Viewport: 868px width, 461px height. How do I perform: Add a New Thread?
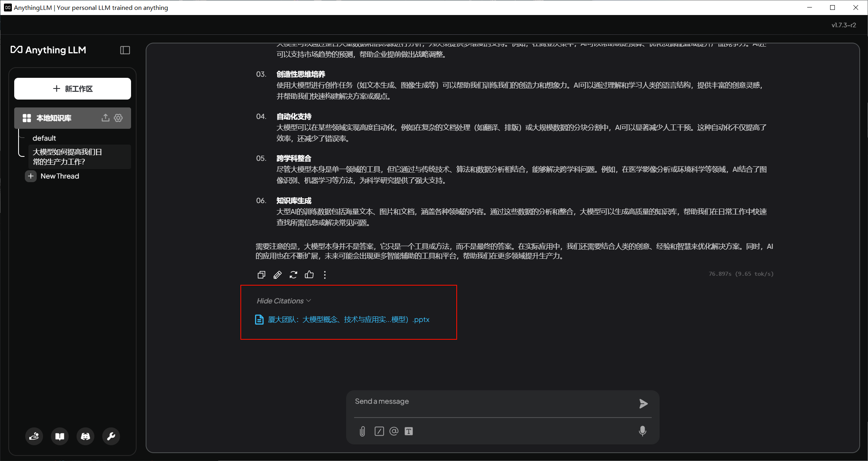(52, 176)
